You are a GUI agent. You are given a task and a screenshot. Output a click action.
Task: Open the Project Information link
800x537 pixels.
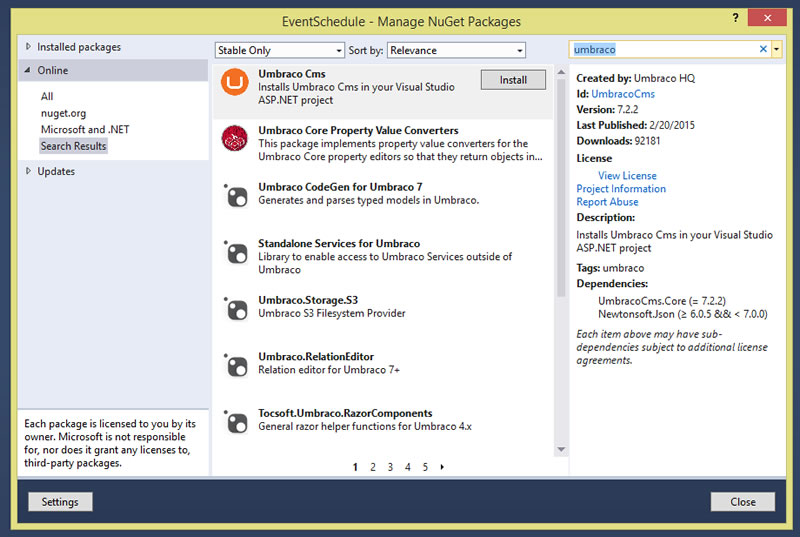621,189
